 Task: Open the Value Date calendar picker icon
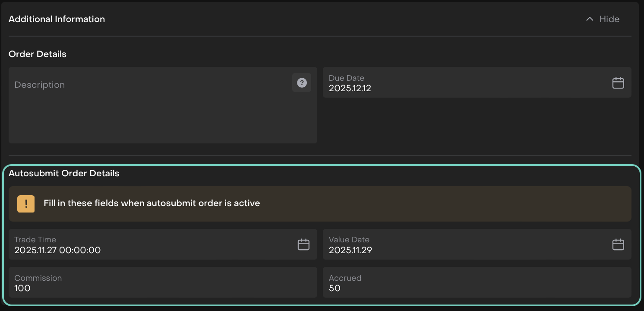[x=618, y=244]
